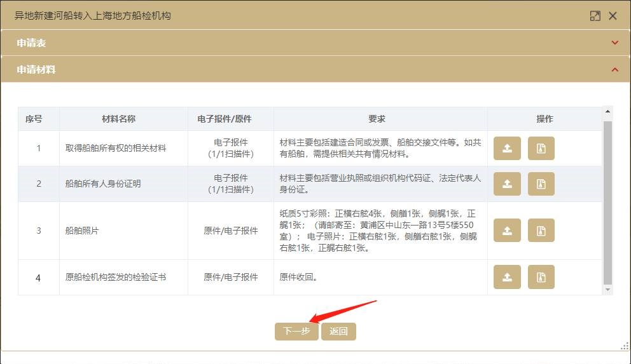Click the 原件收回。 requirement text
Screen dimensions: 631x364
point(298,277)
